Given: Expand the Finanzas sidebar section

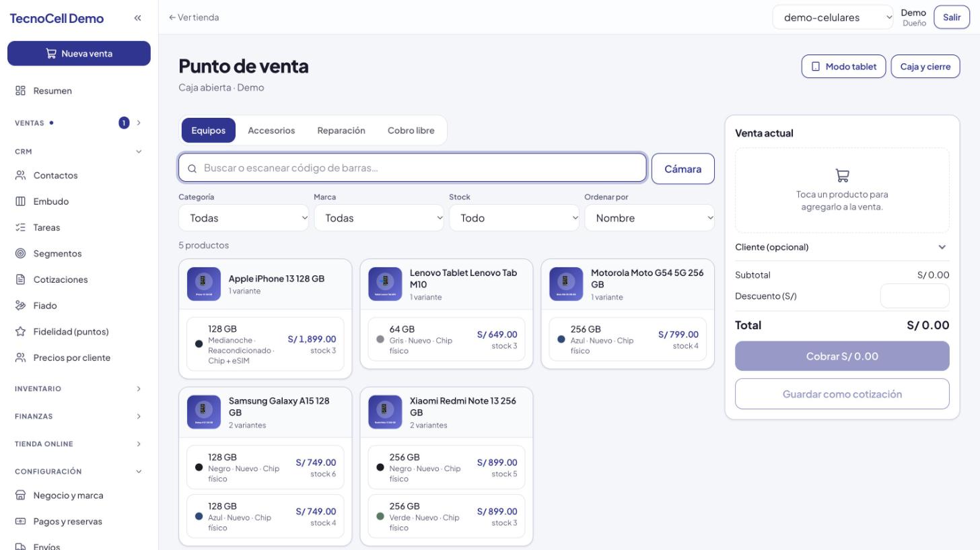Looking at the screenshot, I should pyautogui.click(x=79, y=417).
